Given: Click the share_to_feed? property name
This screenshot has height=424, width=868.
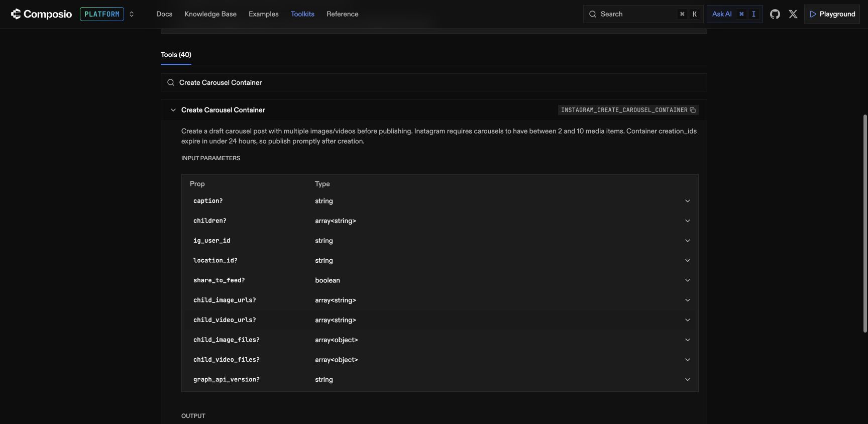Looking at the screenshot, I should pos(219,280).
